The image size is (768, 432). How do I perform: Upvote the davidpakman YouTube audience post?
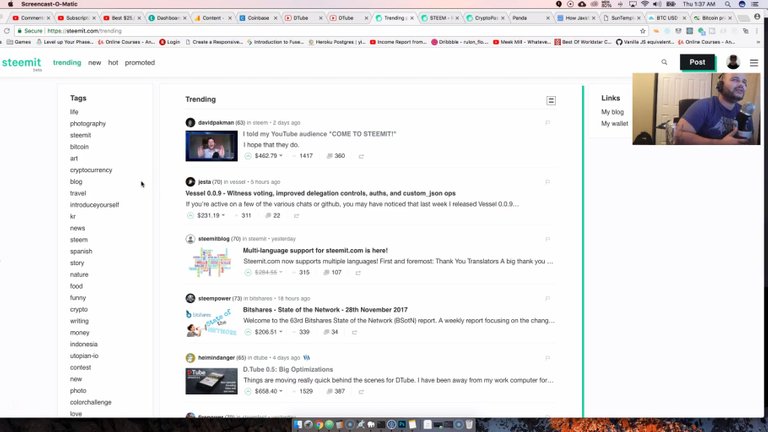[248, 156]
